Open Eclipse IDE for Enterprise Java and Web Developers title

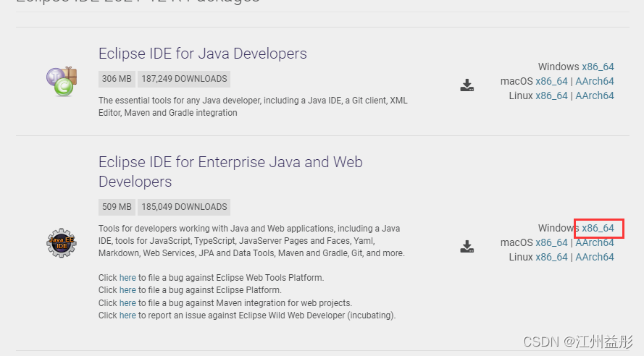[x=230, y=171]
